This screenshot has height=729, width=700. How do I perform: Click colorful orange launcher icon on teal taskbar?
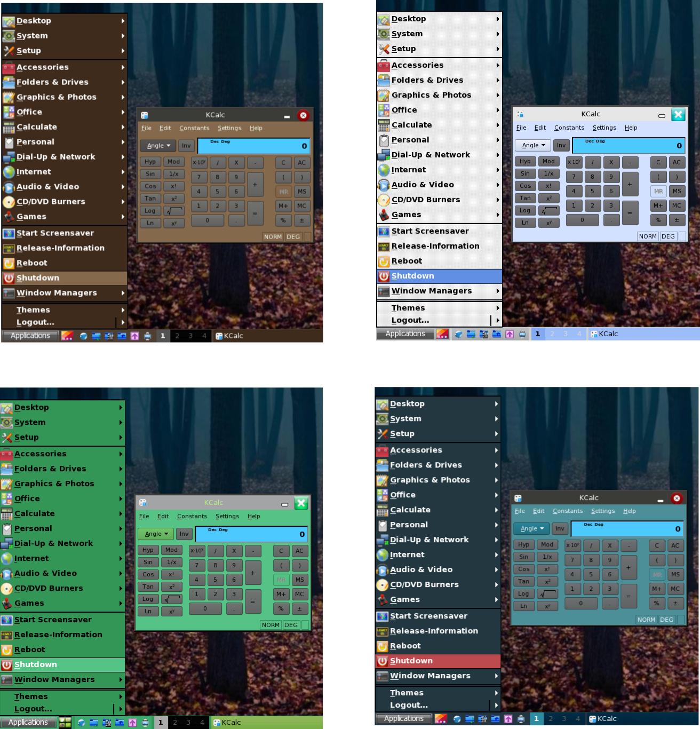[x=441, y=719]
